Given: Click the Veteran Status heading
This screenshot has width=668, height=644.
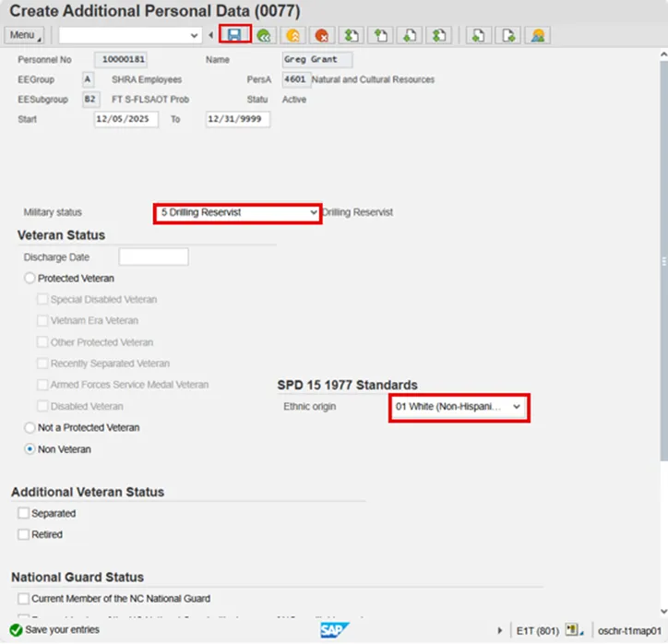Looking at the screenshot, I should [x=61, y=235].
